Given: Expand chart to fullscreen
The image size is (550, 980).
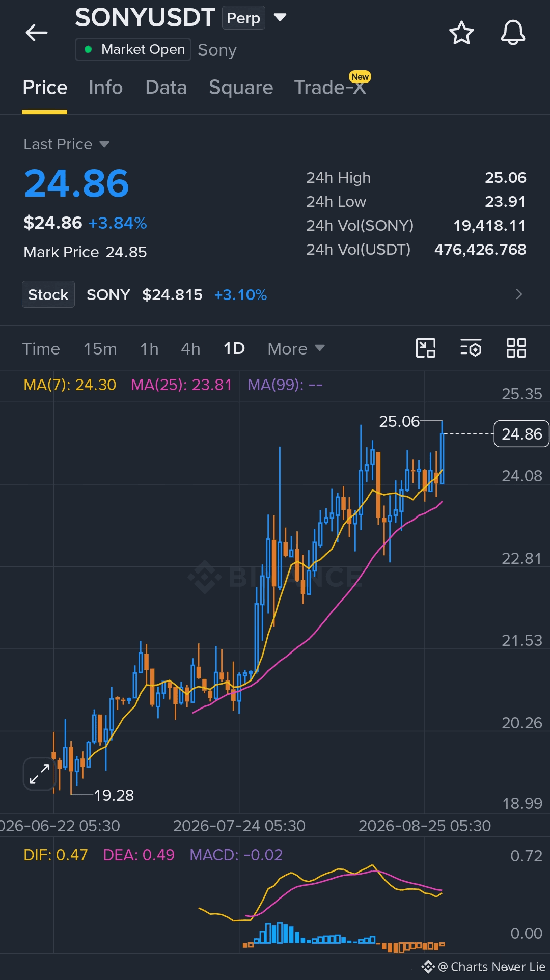Looking at the screenshot, I should coord(39,774).
